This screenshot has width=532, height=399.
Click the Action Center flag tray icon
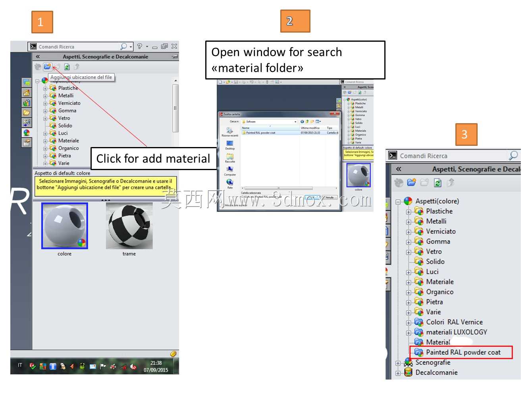[x=103, y=366]
